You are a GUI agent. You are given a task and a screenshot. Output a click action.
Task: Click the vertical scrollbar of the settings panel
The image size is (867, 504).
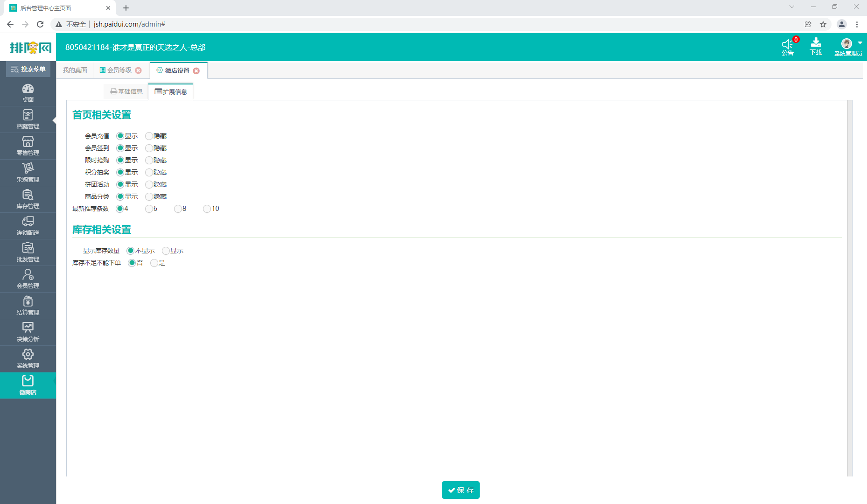(x=850, y=288)
